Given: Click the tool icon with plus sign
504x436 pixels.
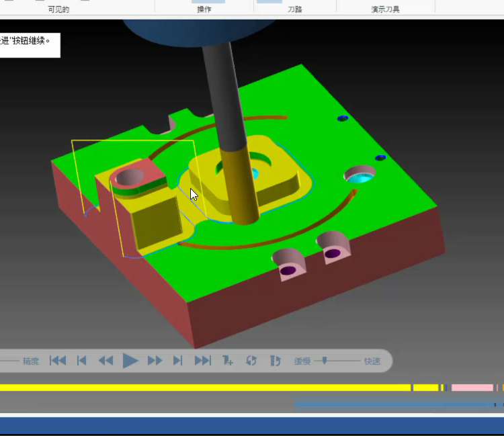Looking at the screenshot, I should (227, 361).
